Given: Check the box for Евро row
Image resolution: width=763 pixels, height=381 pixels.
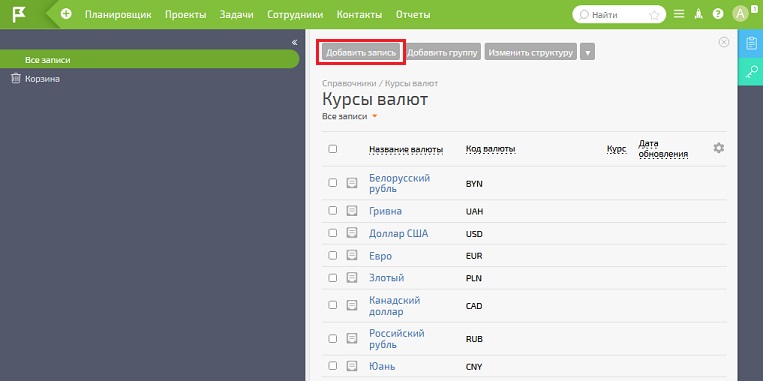Looking at the screenshot, I should (332, 255).
